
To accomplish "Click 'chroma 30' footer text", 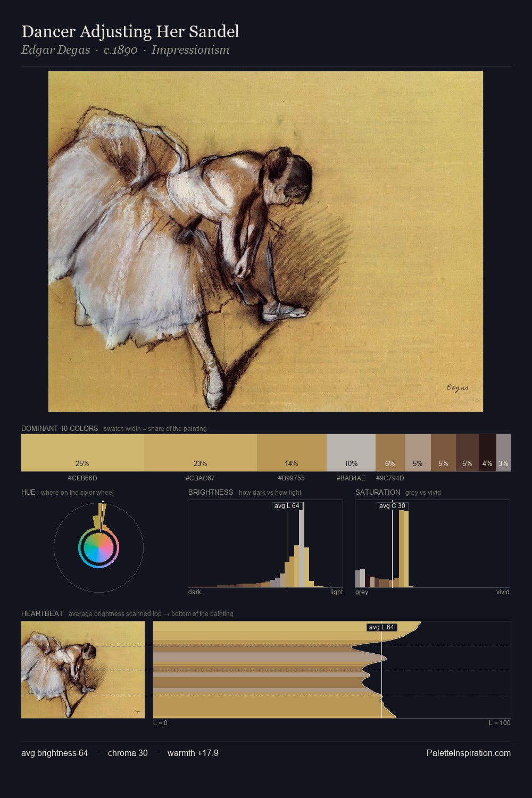I will (x=128, y=753).
